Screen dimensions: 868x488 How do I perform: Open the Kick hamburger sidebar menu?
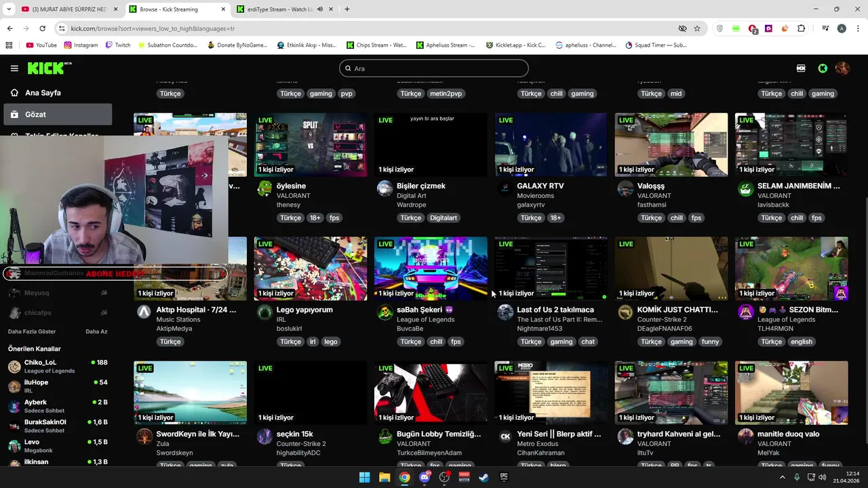tap(14, 68)
